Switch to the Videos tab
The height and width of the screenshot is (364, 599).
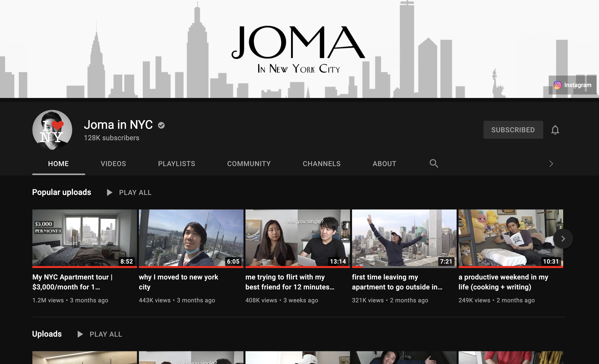point(113,164)
